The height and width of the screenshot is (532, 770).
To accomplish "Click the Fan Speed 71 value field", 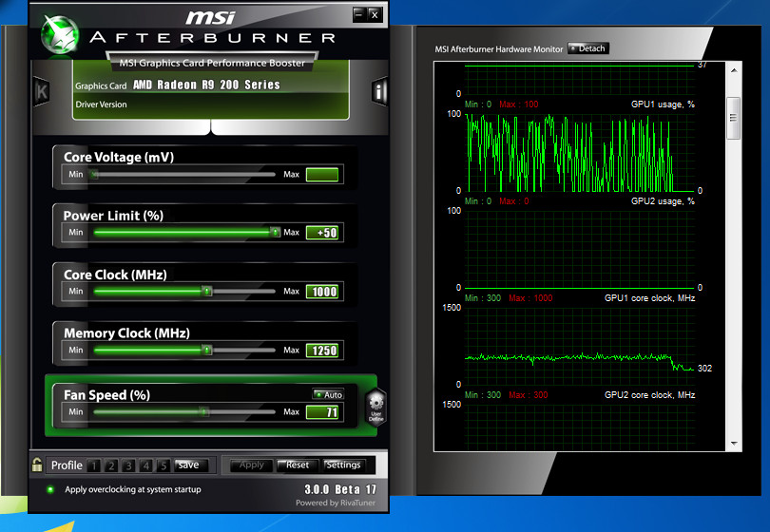I will click(322, 412).
